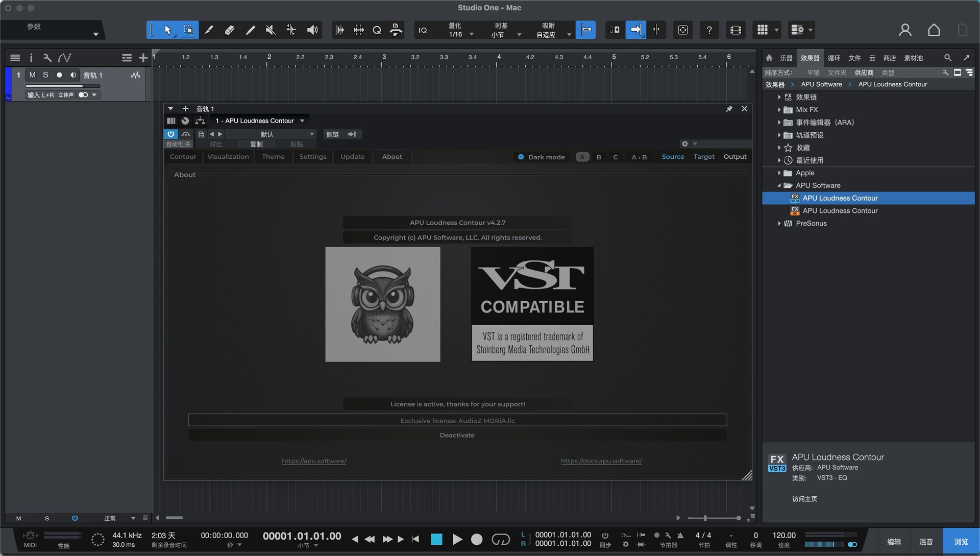Expand the Mix FX folder
Viewport: 980px width, 556px height.
tap(779, 110)
